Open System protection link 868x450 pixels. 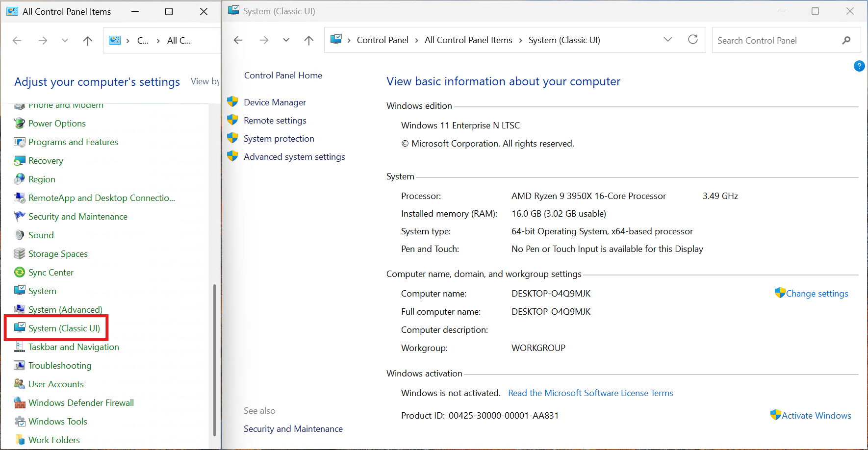[279, 139]
